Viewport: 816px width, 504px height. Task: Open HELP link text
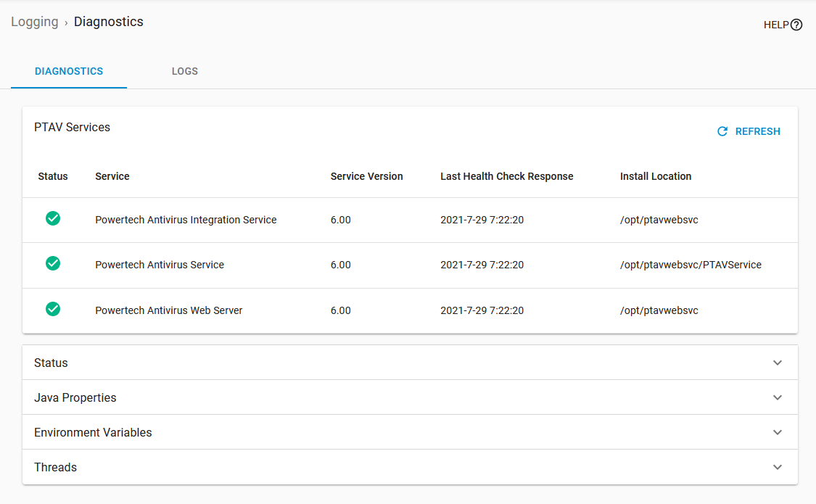pyautogui.click(x=776, y=25)
